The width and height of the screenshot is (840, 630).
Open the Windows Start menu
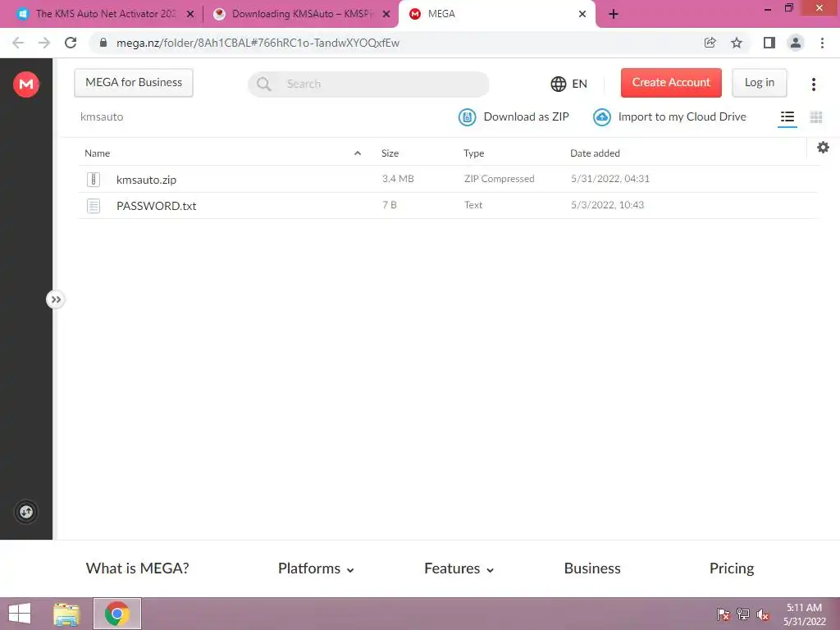tap(20, 614)
